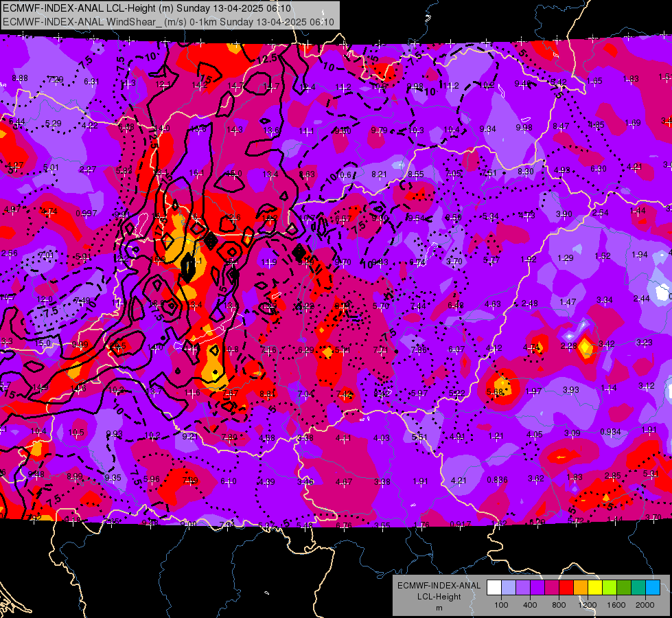
Task: Click the '2.44' wind shear value
Action: click(642, 299)
